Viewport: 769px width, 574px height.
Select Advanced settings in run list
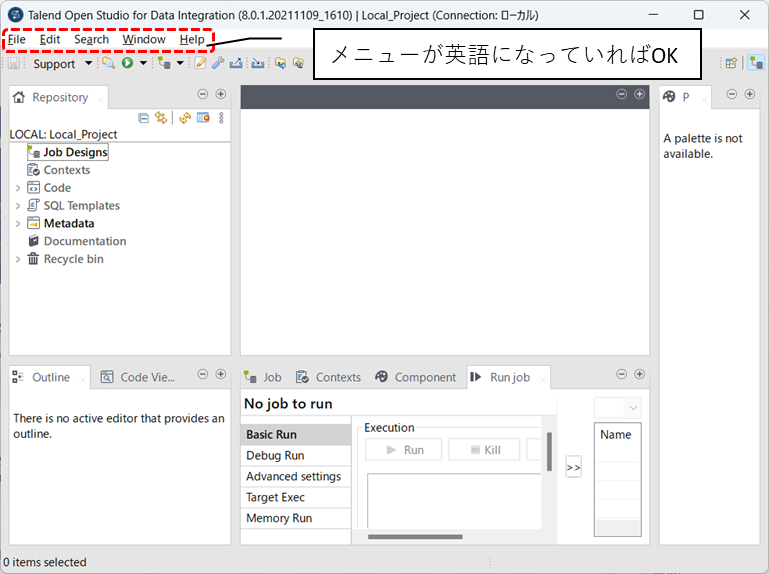coord(296,476)
